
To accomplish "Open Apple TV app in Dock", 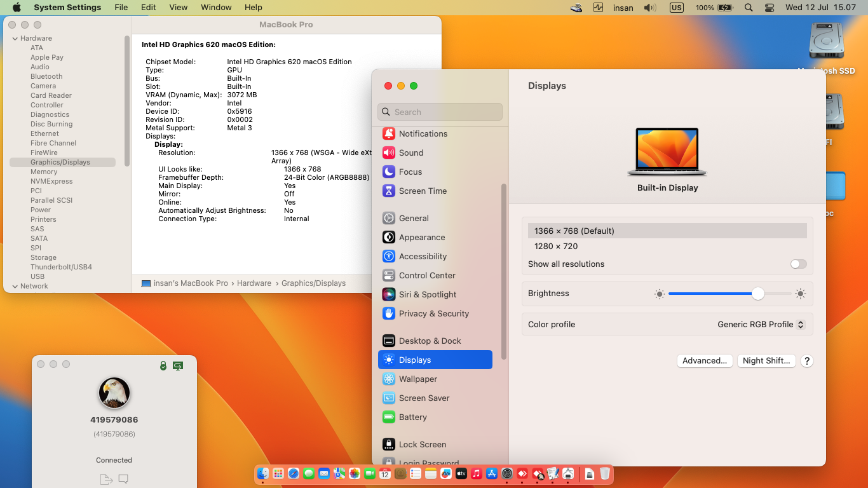I will pyautogui.click(x=461, y=473).
